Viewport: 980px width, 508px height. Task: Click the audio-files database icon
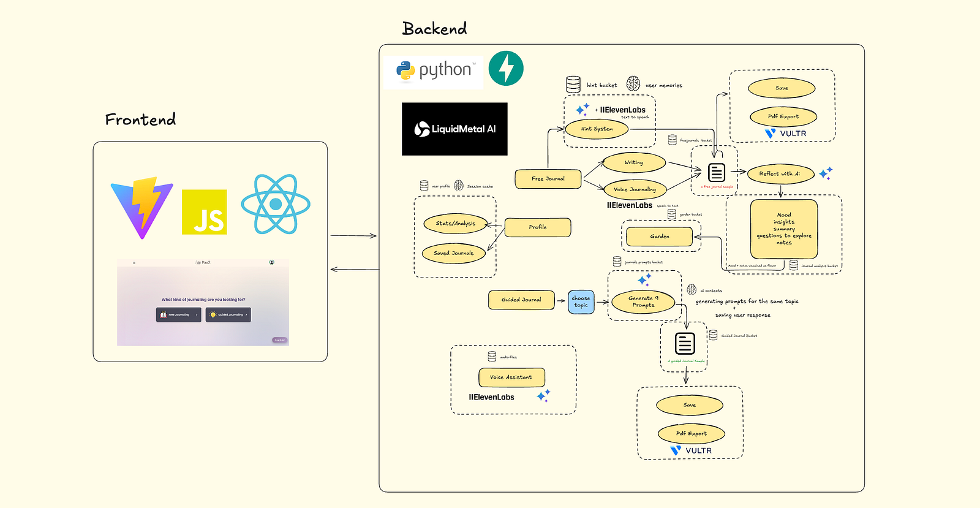(492, 356)
